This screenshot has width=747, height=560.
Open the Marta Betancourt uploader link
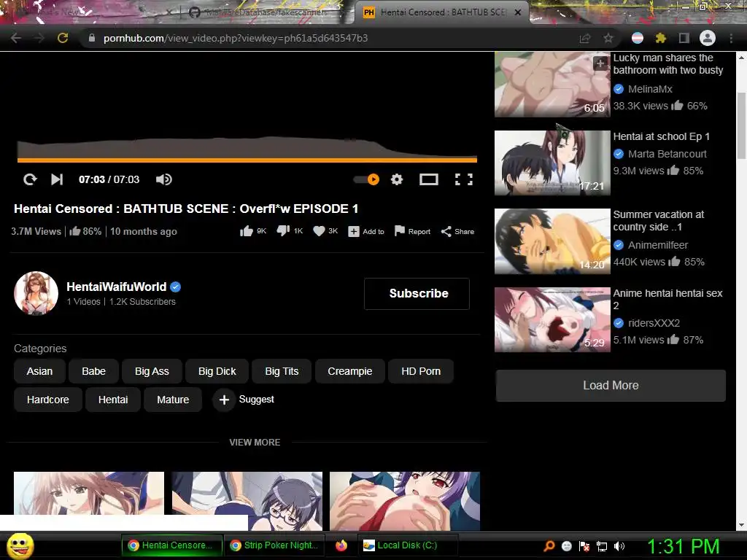pyautogui.click(x=667, y=154)
